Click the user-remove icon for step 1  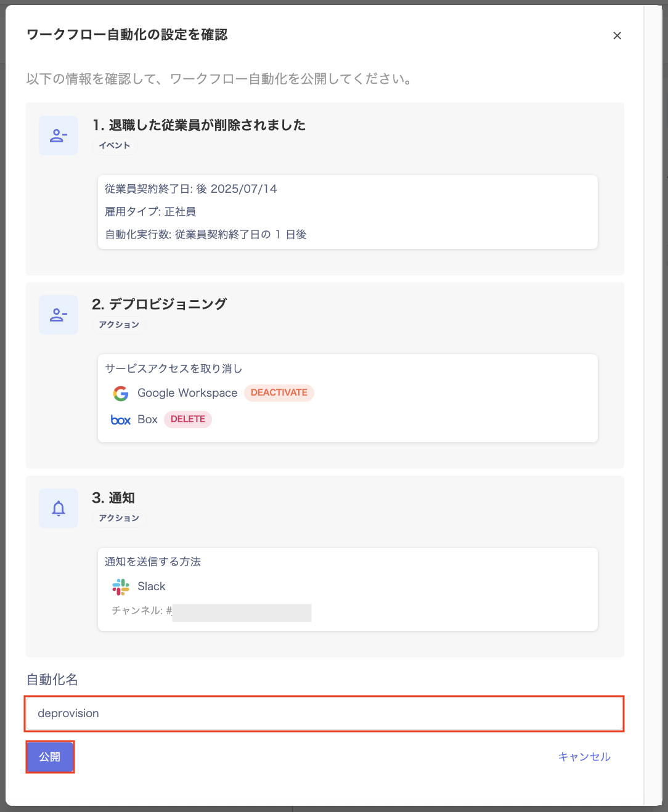(59, 136)
